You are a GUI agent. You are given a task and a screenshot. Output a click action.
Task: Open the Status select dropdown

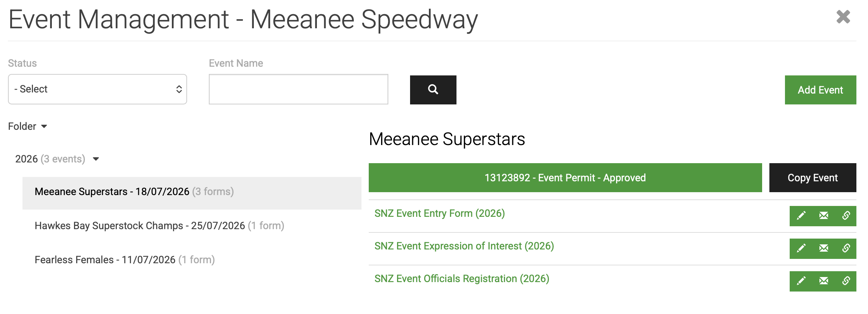pyautogui.click(x=97, y=89)
